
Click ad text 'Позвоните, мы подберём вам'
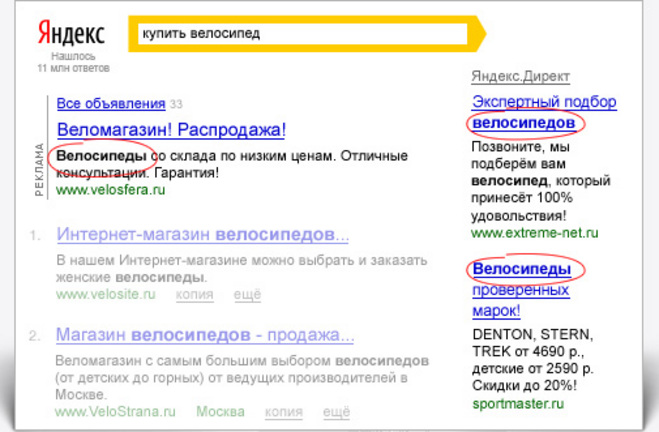pyautogui.click(x=520, y=155)
